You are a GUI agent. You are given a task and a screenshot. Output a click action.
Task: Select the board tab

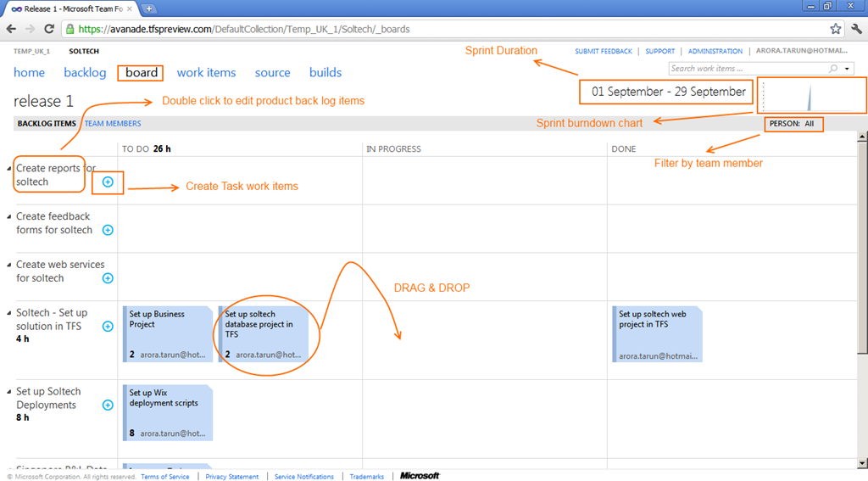[142, 73]
